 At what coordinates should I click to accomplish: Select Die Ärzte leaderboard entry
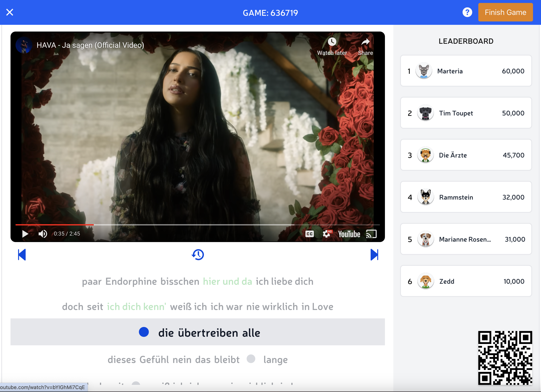(x=466, y=155)
